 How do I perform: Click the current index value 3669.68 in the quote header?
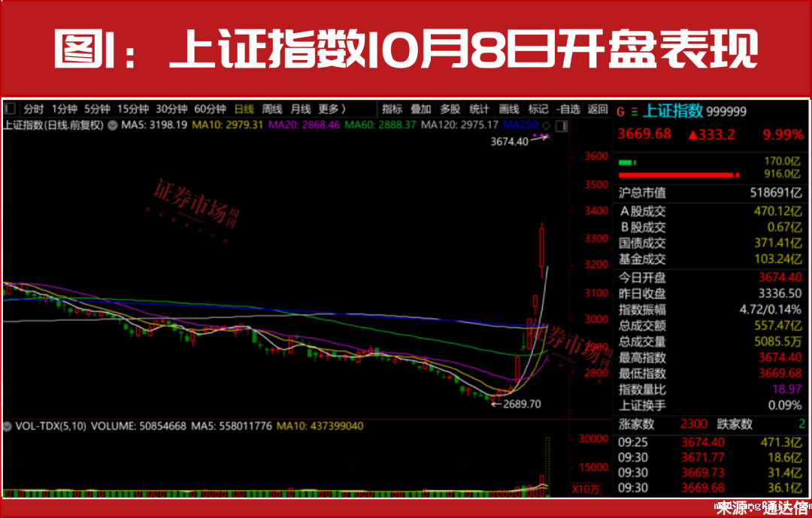(644, 134)
